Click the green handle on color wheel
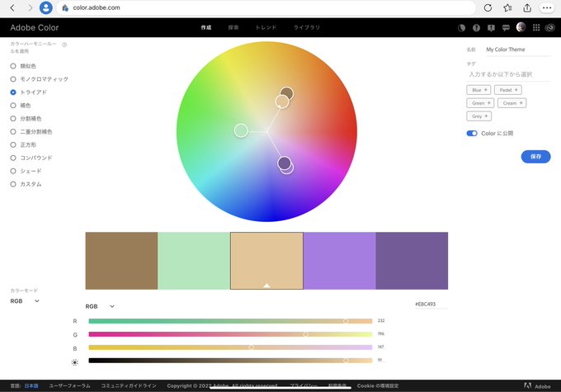The height and width of the screenshot is (392, 561). click(241, 130)
